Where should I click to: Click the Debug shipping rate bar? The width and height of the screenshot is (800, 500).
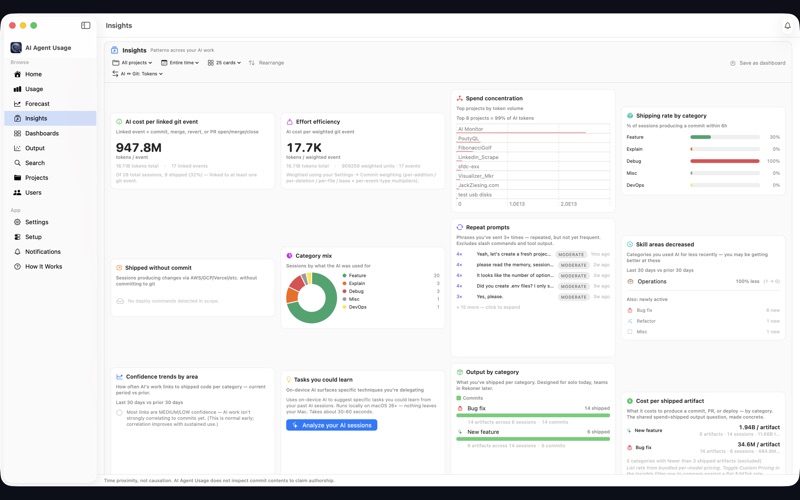[724, 161]
